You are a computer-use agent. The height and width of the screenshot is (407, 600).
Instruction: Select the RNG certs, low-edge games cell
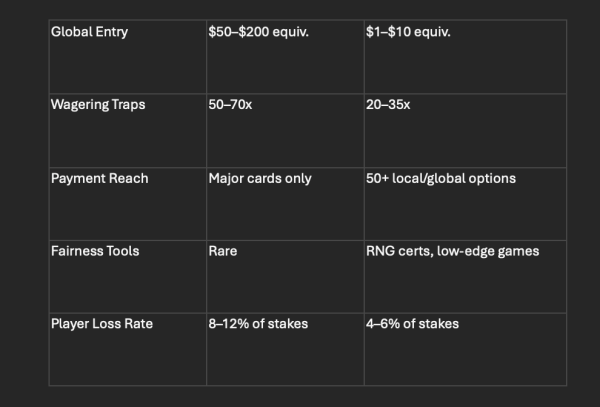click(x=465, y=277)
